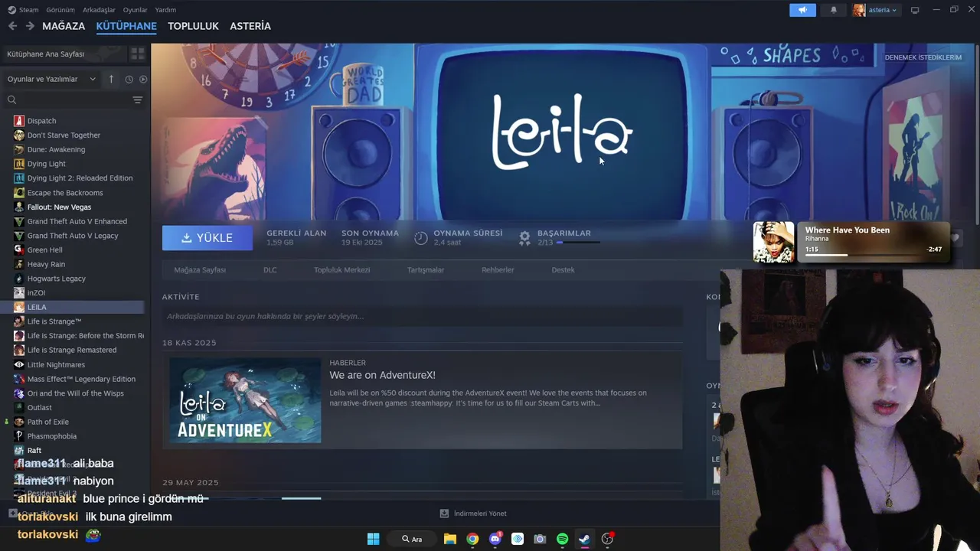This screenshot has height=551, width=980.
Task: Open the Rehberler link
Action: (498, 269)
